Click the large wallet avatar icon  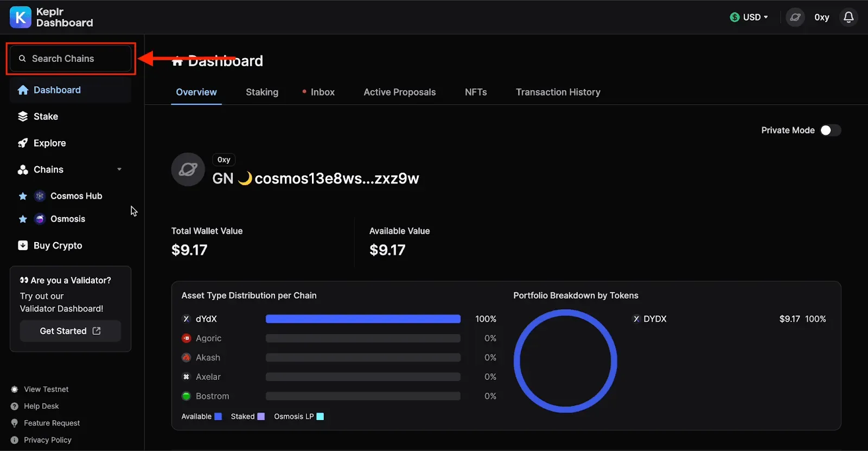[x=188, y=169]
